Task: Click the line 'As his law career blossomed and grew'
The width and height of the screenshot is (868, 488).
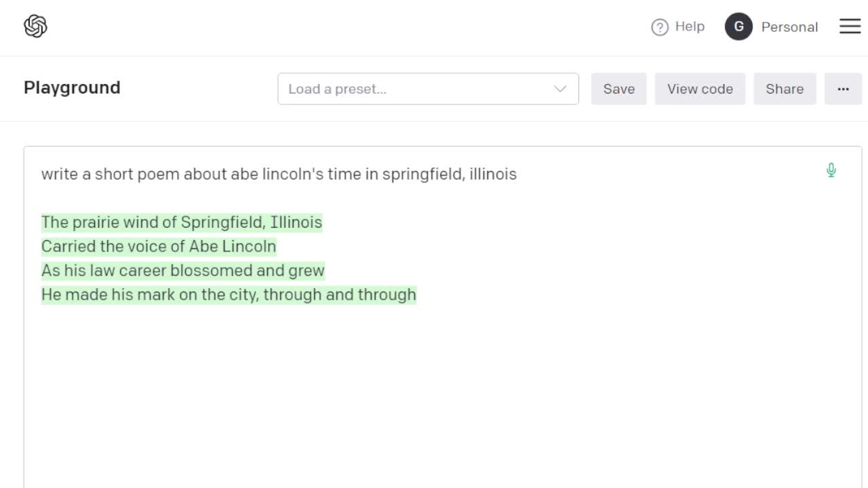Action: coord(183,270)
